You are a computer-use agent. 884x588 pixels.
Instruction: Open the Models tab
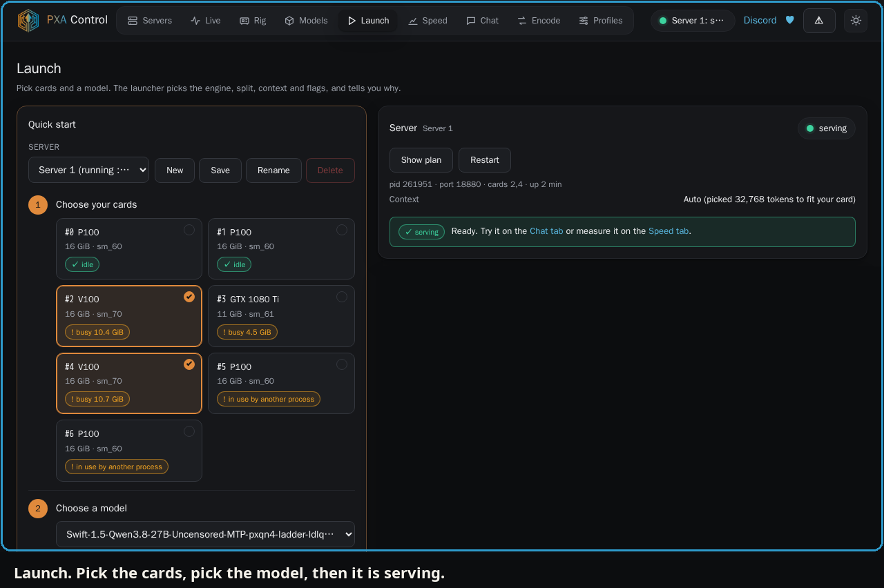pos(306,21)
